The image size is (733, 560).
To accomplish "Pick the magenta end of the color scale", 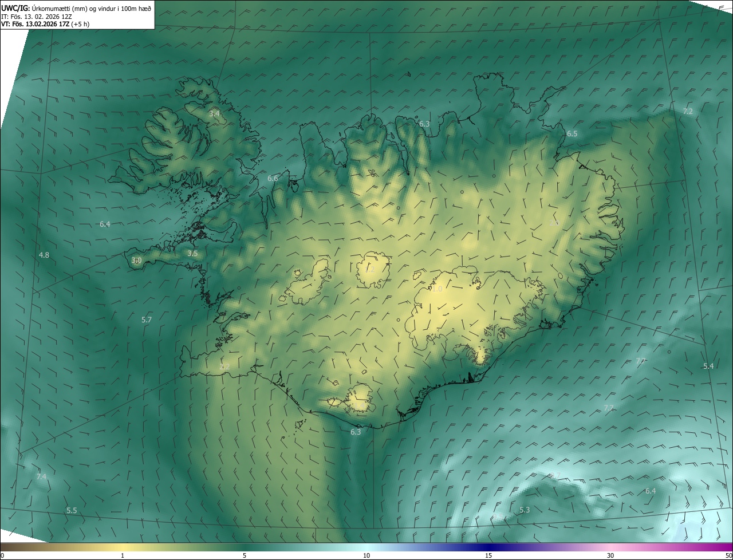I will [x=722, y=547].
